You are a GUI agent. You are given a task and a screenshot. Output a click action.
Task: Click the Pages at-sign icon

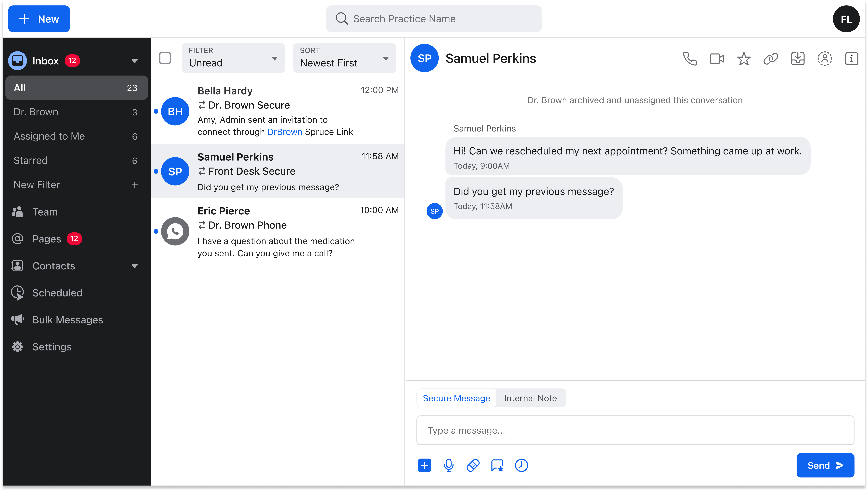pyautogui.click(x=17, y=239)
